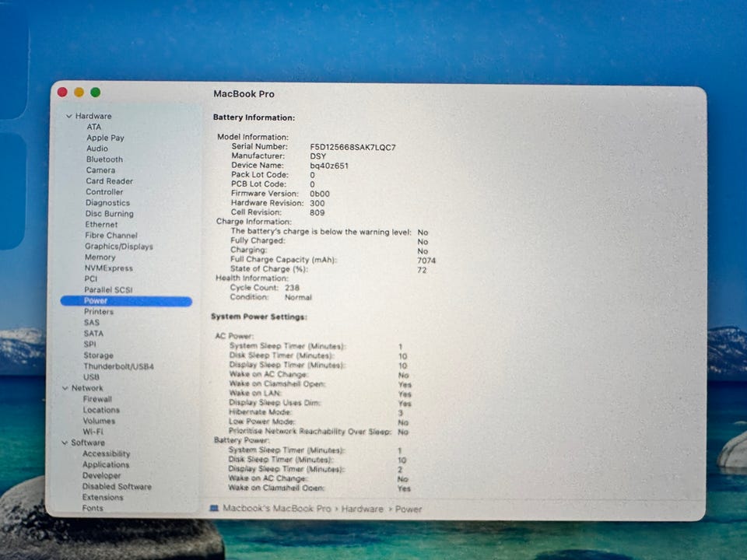Click the red close window button

(x=62, y=92)
